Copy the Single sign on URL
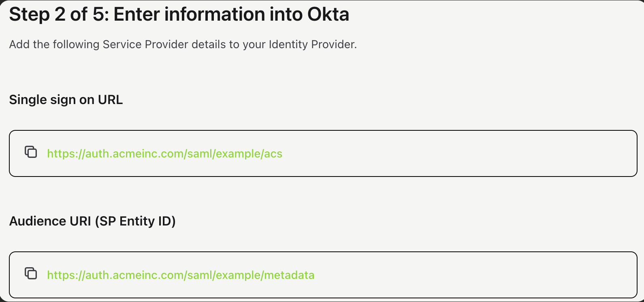This screenshot has width=644, height=302. point(31,152)
